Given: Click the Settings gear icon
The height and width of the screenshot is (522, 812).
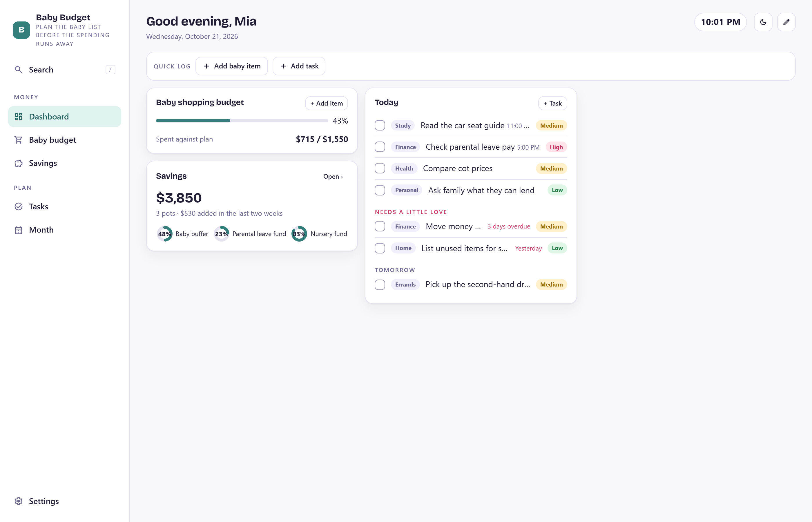Looking at the screenshot, I should [19, 501].
